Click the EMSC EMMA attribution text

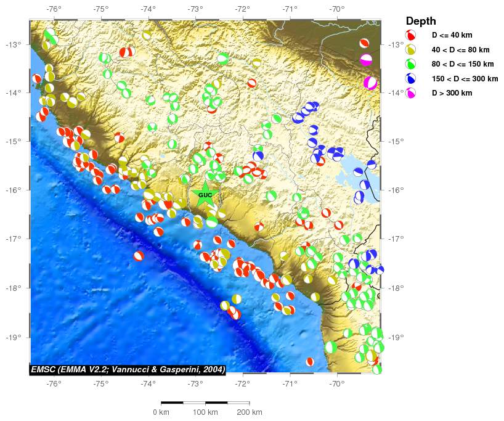128,370
